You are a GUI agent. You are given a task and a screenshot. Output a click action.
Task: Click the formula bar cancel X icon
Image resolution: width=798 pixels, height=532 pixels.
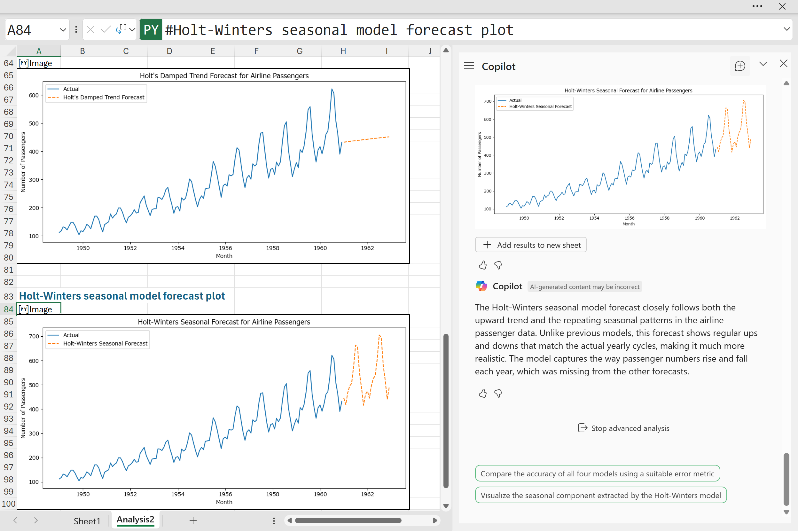pos(90,30)
